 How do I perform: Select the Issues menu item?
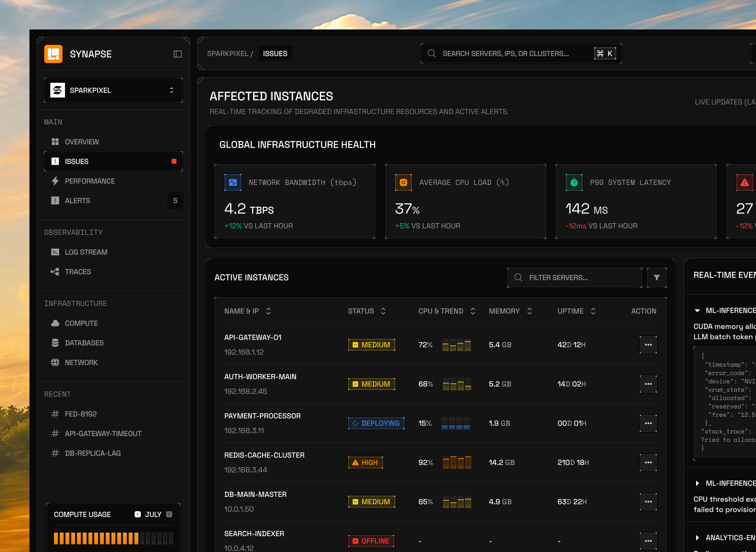coord(113,161)
